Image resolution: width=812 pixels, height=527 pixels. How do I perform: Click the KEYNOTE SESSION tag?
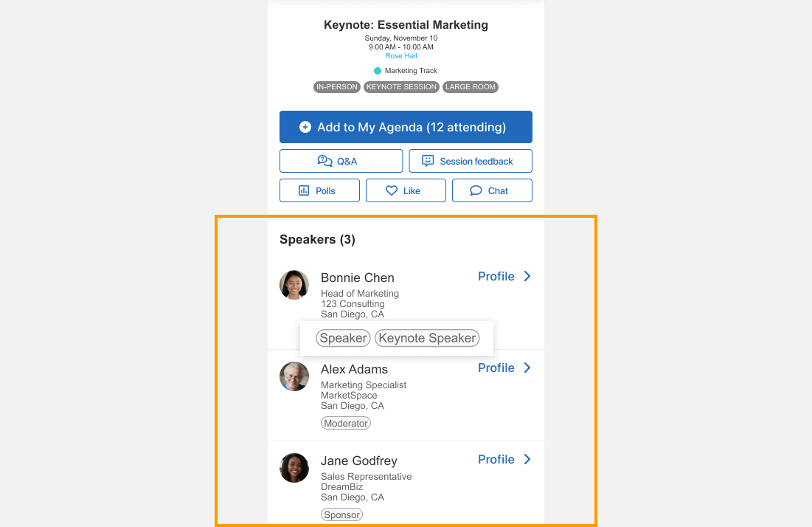(x=401, y=87)
